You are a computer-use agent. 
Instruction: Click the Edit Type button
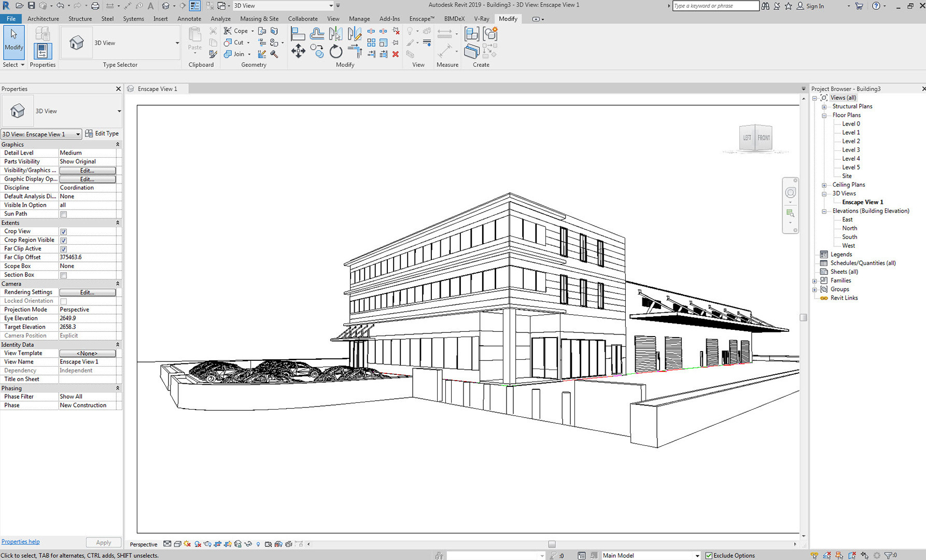[102, 134]
